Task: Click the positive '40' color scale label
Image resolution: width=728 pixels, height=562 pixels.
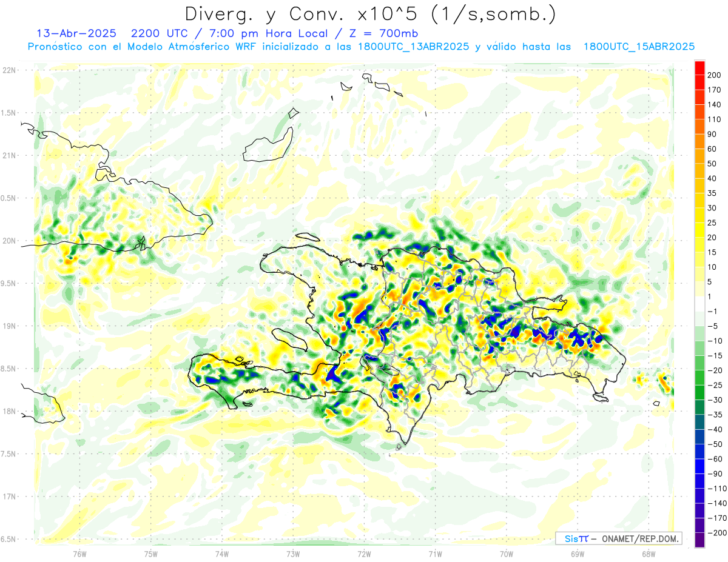Action: [x=713, y=178]
